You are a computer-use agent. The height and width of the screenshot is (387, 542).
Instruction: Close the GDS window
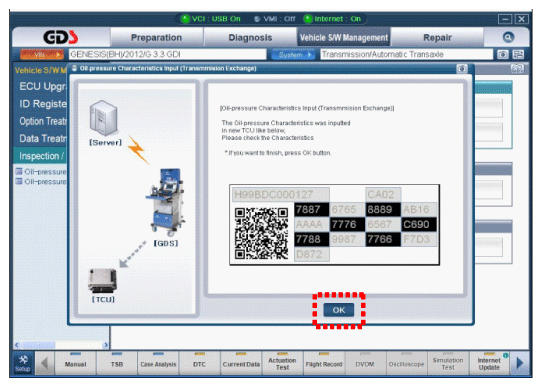(521, 19)
